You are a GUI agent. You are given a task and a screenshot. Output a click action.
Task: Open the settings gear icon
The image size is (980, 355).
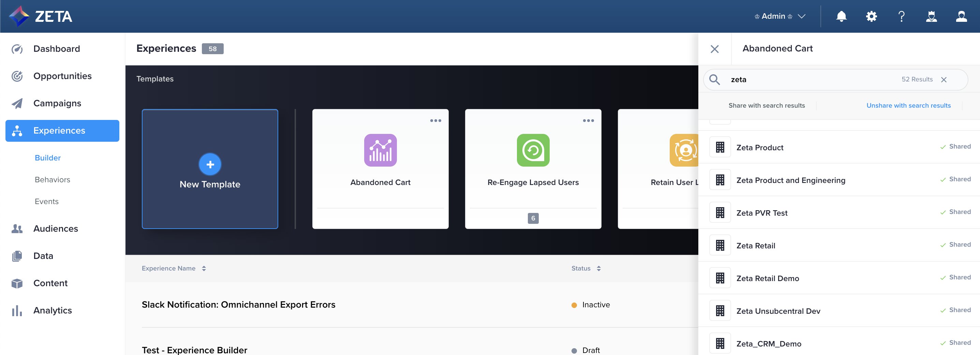871,16
